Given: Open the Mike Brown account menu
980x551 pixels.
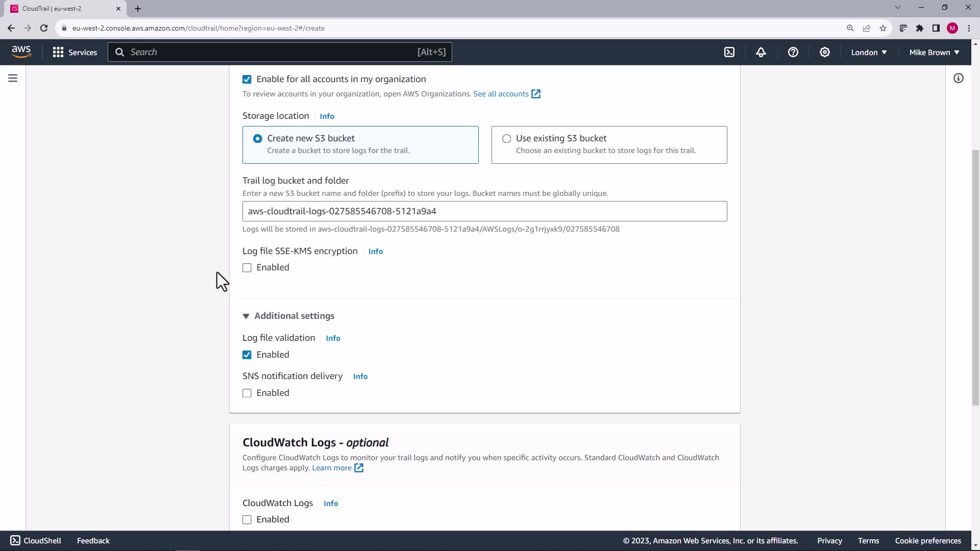Looking at the screenshot, I should coord(934,52).
